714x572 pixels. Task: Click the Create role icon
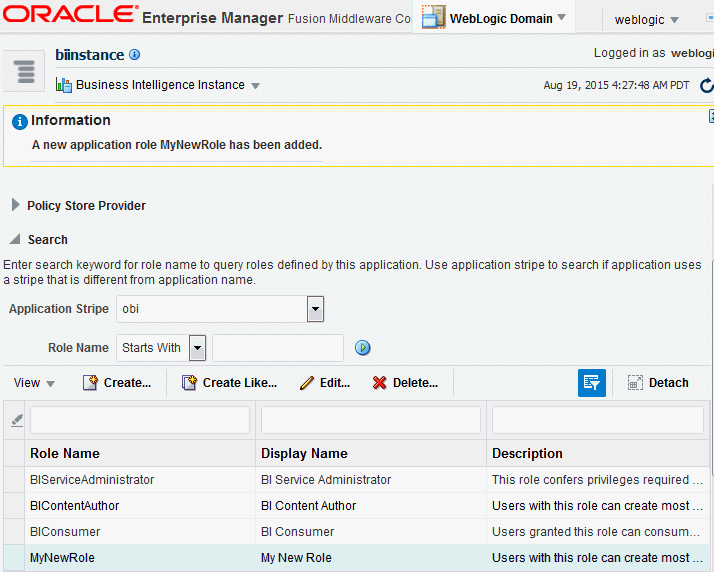(x=90, y=383)
